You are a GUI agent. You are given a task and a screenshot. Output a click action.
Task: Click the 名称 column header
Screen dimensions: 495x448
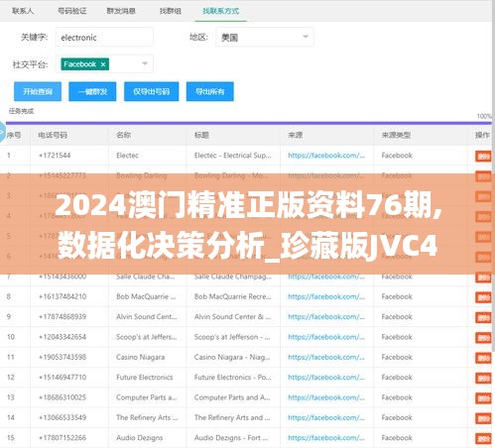124,135
